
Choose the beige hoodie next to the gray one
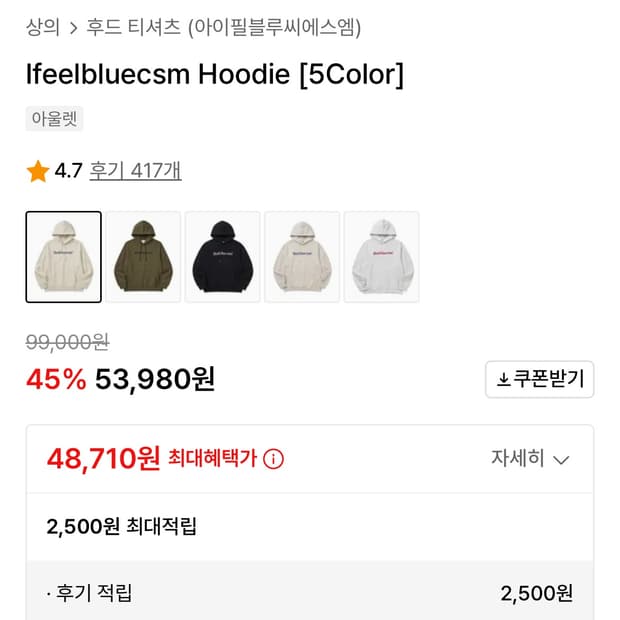pyautogui.click(x=302, y=257)
